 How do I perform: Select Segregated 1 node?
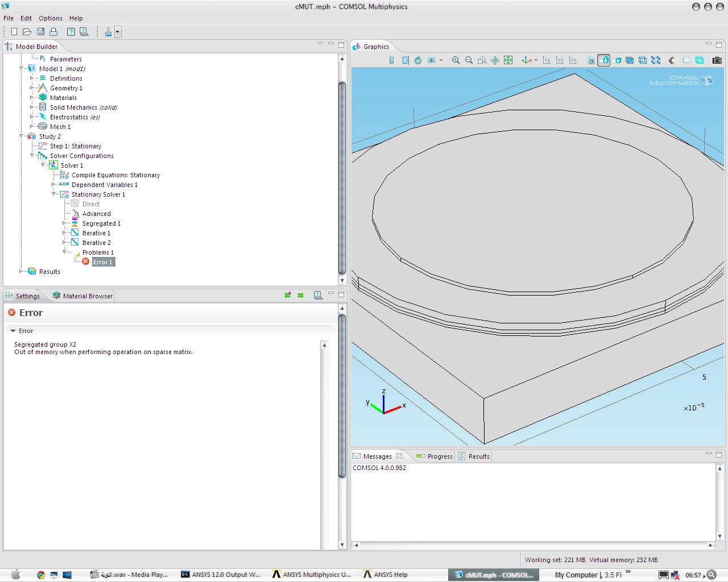coord(101,223)
